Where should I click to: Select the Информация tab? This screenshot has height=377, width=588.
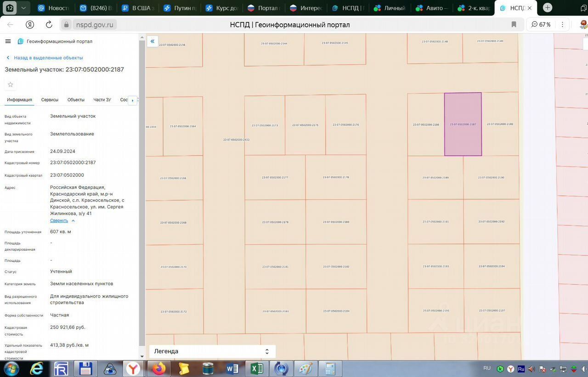pyautogui.click(x=19, y=100)
